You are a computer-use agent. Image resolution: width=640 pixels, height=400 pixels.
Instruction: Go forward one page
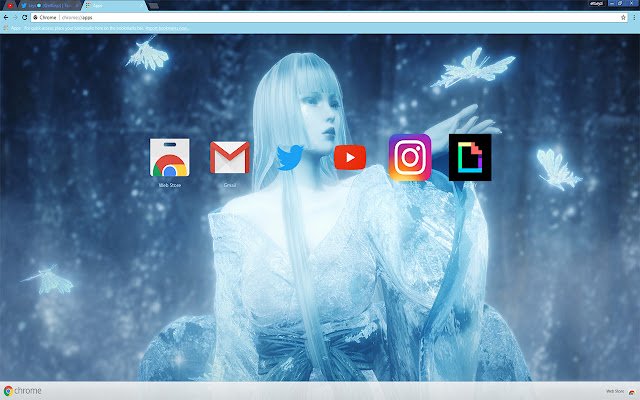tap(15, 18)
